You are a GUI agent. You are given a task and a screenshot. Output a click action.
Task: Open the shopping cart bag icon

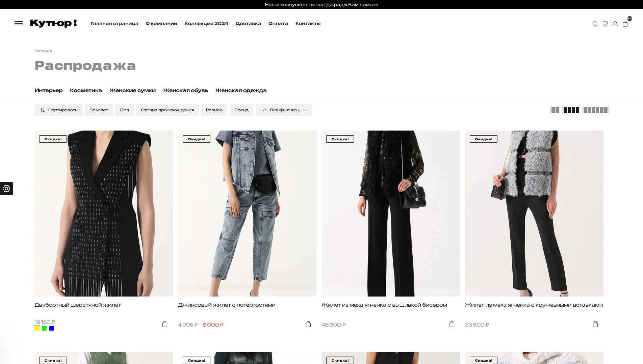tap(625, 24)
